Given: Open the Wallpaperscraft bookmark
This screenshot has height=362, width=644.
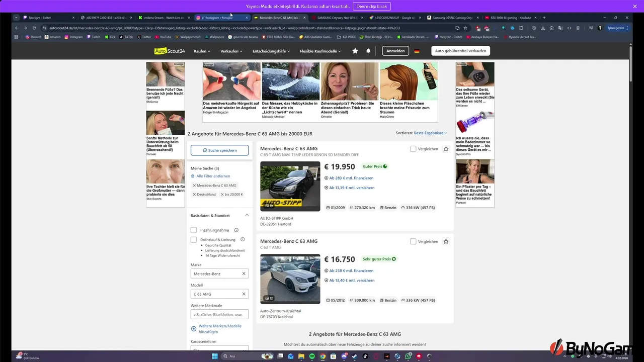Looking at the screenshot, I should (x=187, y=37).
